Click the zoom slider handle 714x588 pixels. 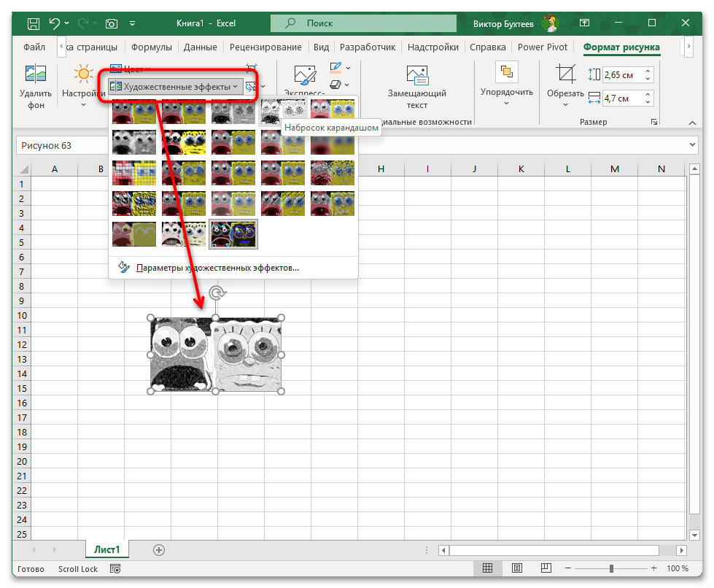tap(612, 568)
